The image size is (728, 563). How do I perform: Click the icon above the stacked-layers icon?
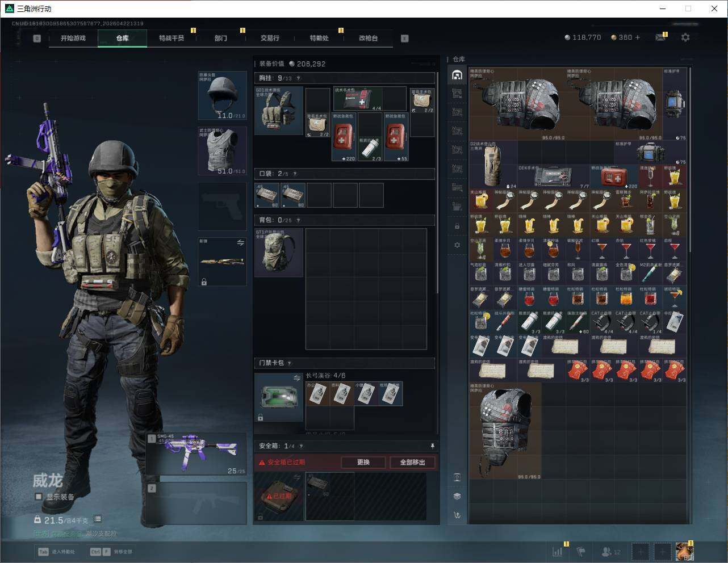point(457,477)
